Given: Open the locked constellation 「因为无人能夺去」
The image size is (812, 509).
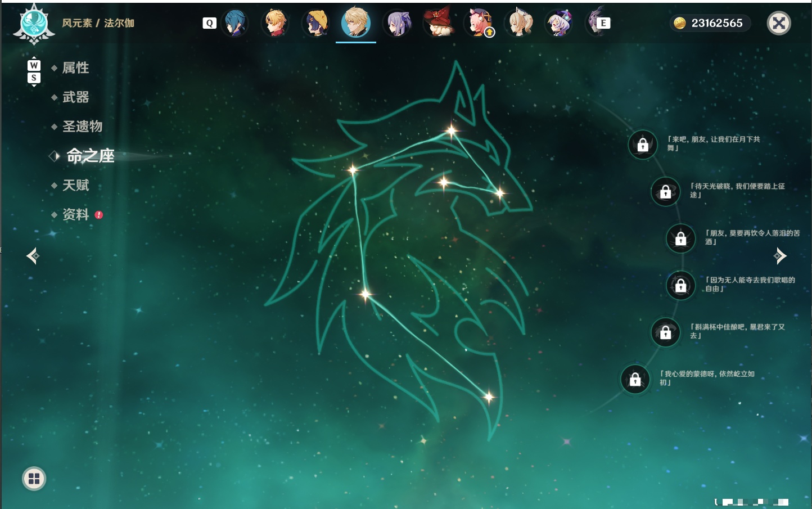Looking at the screenshot, I should [x=680, y=285].
